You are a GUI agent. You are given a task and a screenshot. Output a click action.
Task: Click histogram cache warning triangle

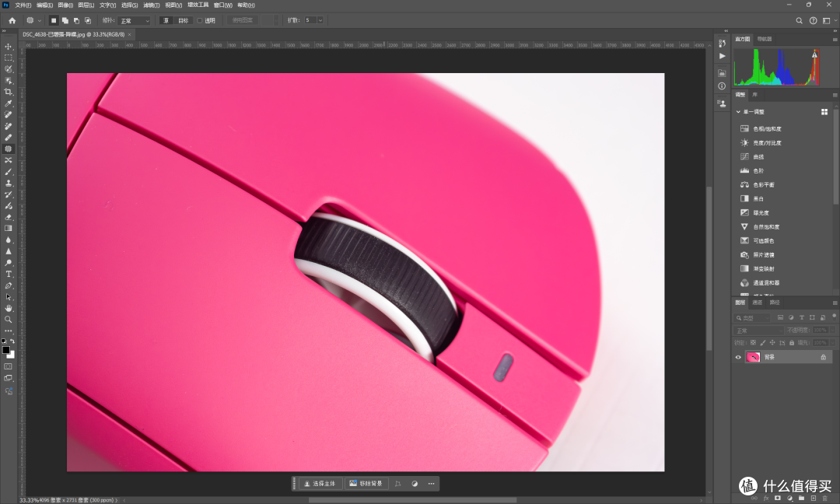[815, 54]
